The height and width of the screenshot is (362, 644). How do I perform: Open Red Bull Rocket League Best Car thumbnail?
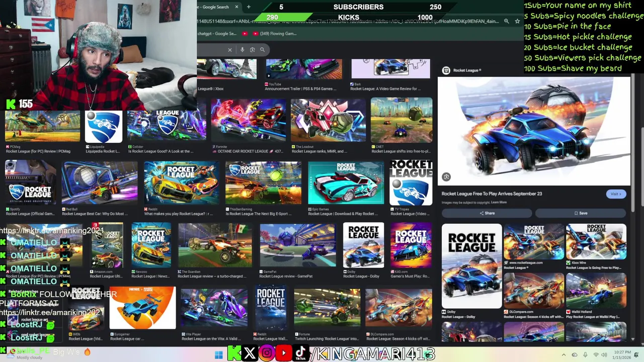click(99, 183)
